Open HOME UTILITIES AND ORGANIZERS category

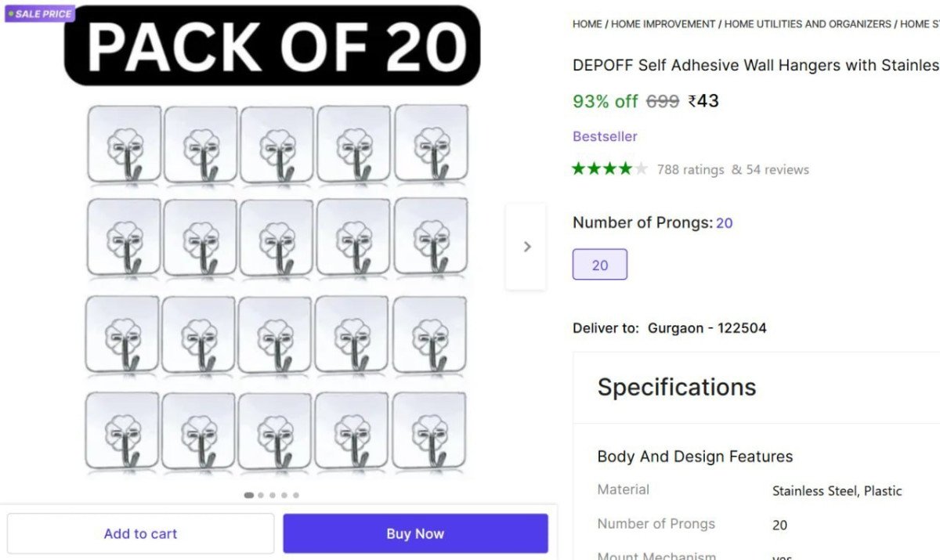coord(806,23)
